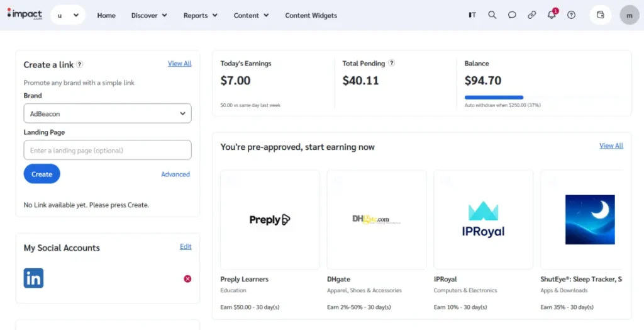The width and height of the screenshot is (644, 330).
Task: Click 'Auto withdraw when $250.00 (37%)' text
Action: [x=502, y=105]
